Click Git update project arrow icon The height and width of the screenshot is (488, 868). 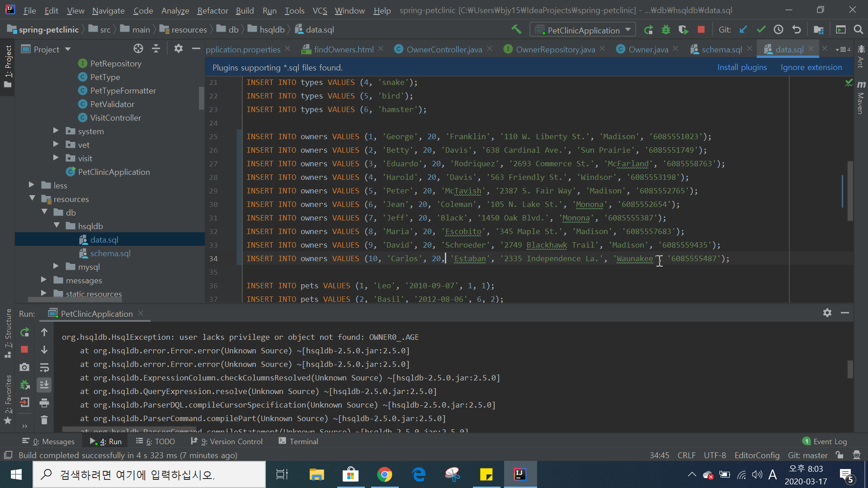(743, 30)
